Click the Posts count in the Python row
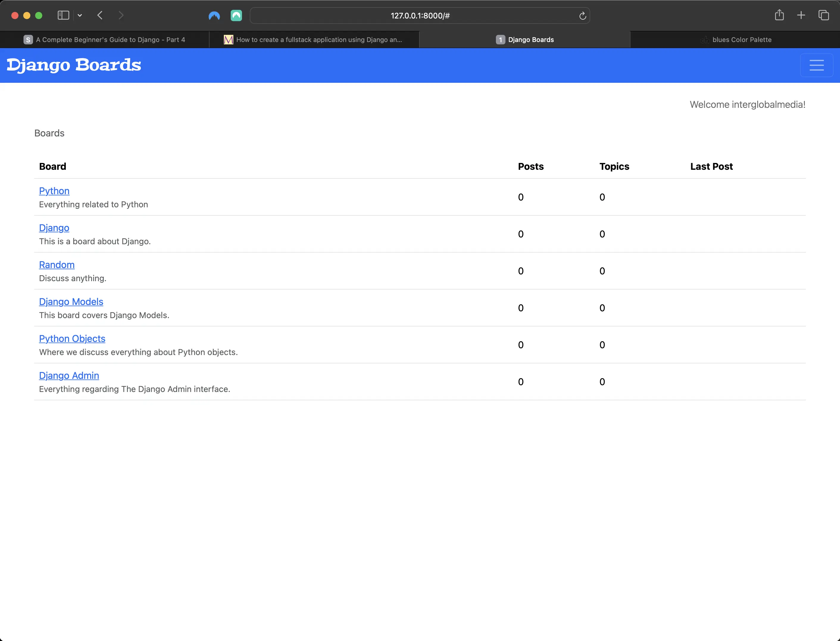Viewport: 840px width, 641px height. click(x=521, y=197)
